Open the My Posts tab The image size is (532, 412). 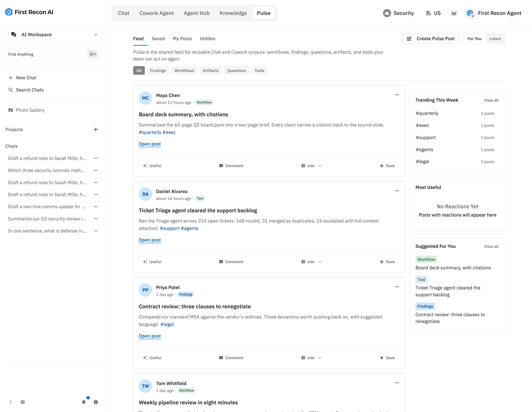click(182, 39)
